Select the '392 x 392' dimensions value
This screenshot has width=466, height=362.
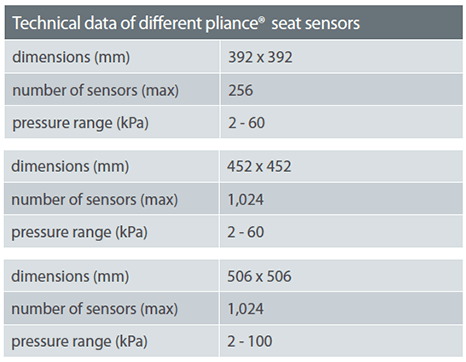pyautogui.click(x=260, y=57)
